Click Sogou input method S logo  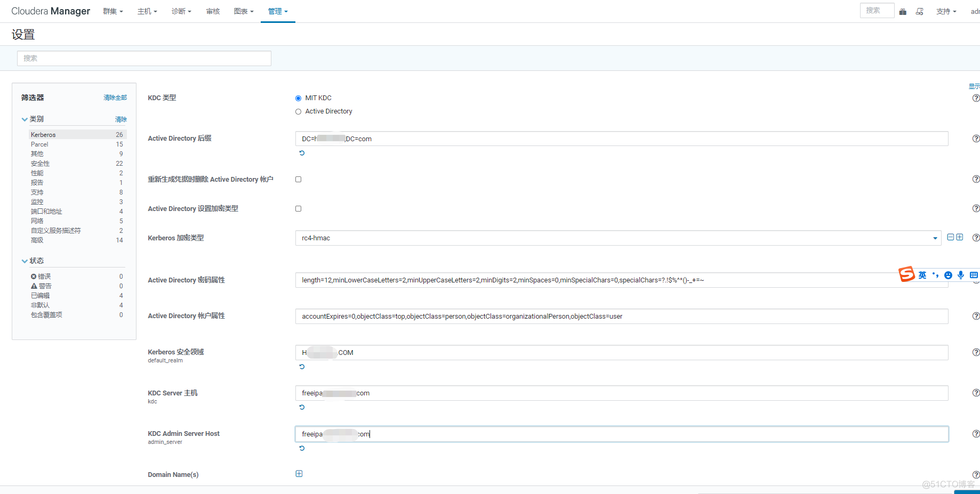[x=906, y=274]
